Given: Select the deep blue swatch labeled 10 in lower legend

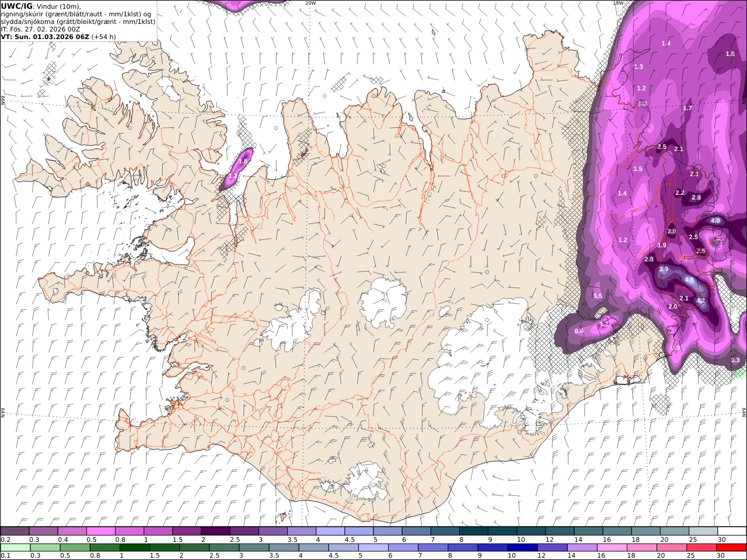Looking at the screenshot, I should tap(522, 548).
